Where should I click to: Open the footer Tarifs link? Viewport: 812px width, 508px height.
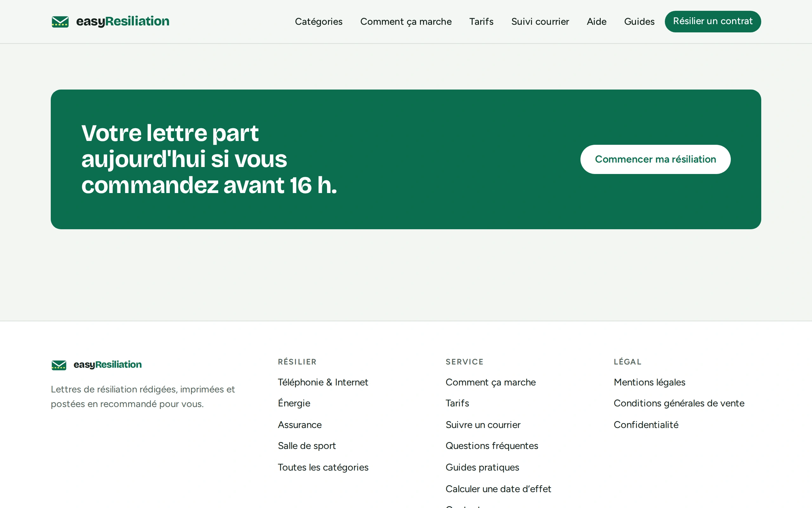457,403
